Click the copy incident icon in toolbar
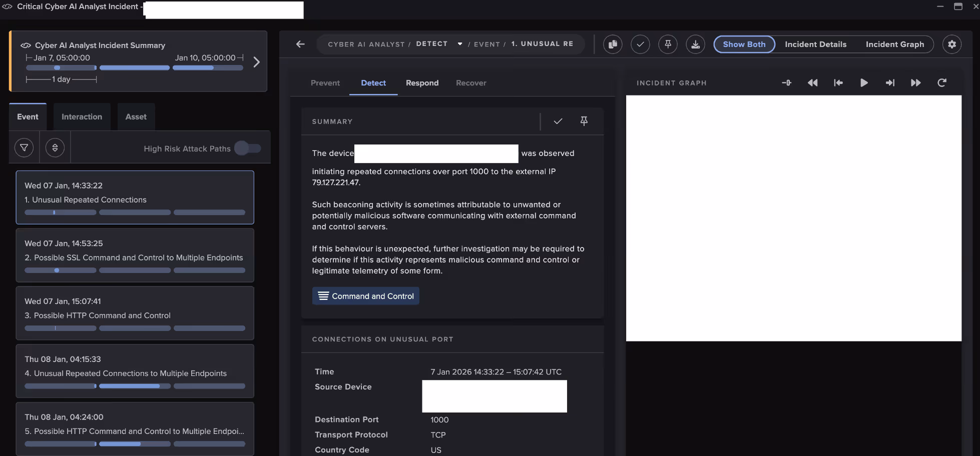This screenshot has width=980, height=456. click(613, 44)
